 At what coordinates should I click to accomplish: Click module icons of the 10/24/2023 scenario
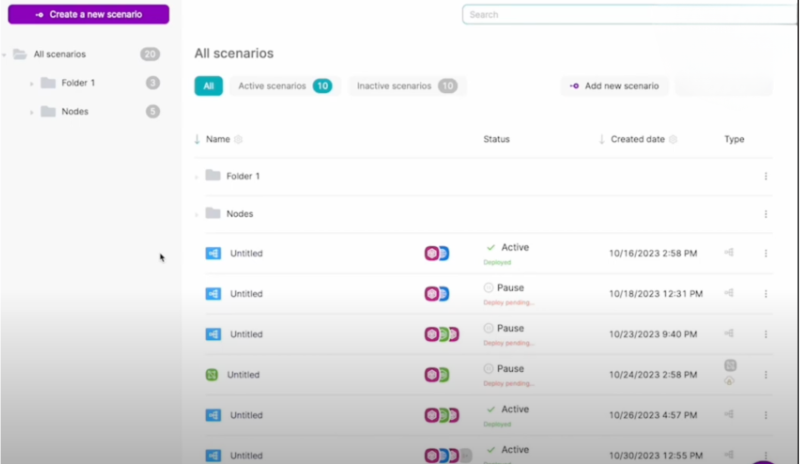(x=437, y=375)
